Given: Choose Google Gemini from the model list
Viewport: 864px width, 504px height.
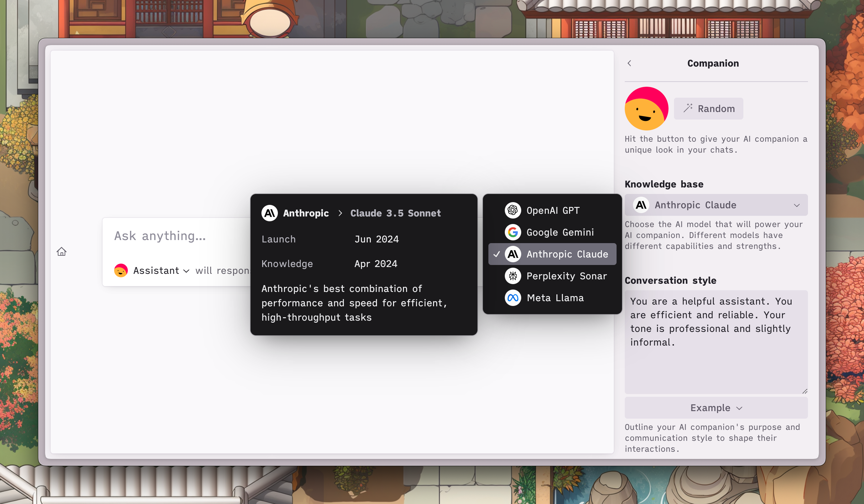Looking at the screenshot, I should (552, 232).
